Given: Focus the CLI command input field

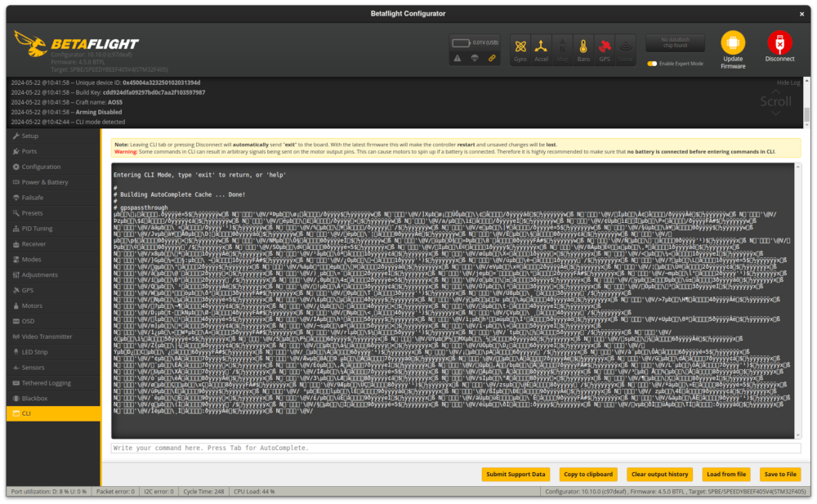Looking at the screenshot, I should (456, 448).
